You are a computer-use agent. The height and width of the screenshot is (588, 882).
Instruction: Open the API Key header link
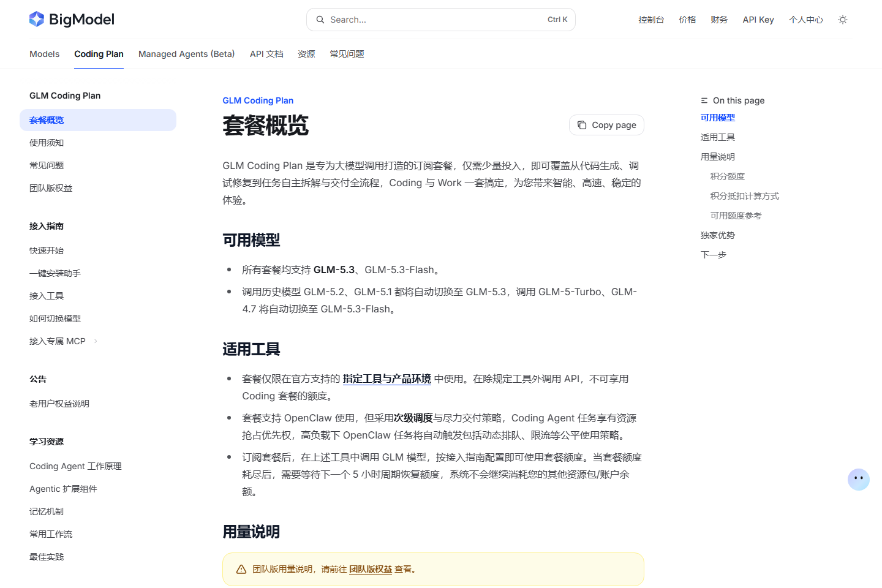758,20
